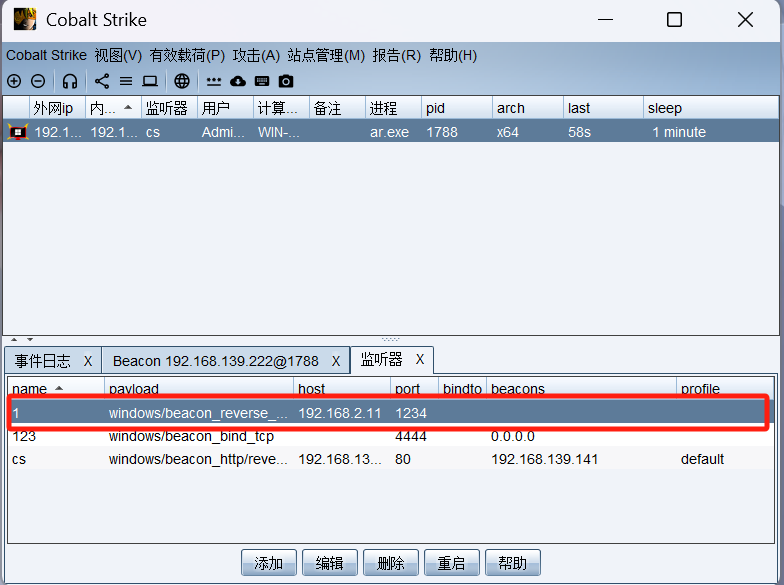This screenshot has height=585, width=784.
Task: Click the globe web icon in toolbar
Action: coord(182,81)
